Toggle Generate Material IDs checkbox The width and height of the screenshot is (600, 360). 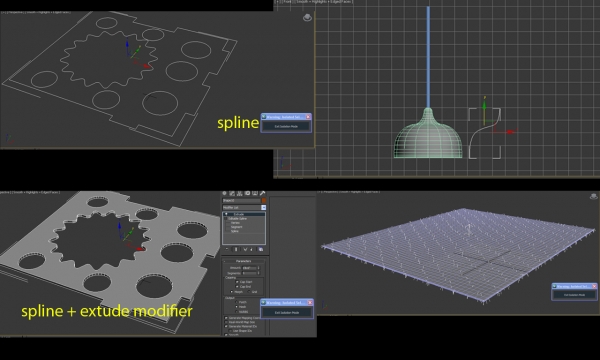(x=226, y=326)
